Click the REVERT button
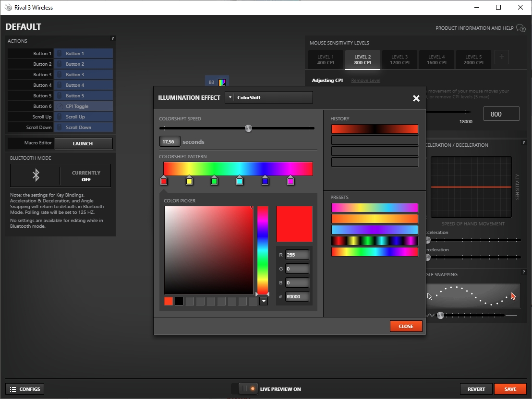The width and height of the screenshot is (532, 399). pyautogui.click(x=476, y=389)
